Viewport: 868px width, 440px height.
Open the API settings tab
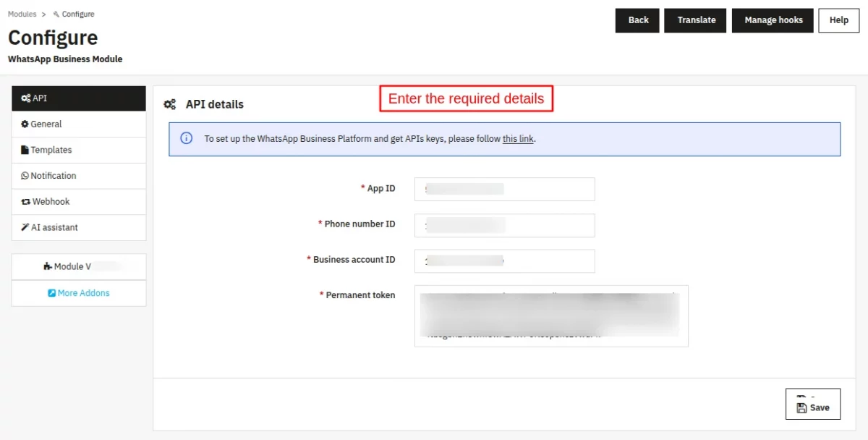pyautogui.click(x=79, y=98)
